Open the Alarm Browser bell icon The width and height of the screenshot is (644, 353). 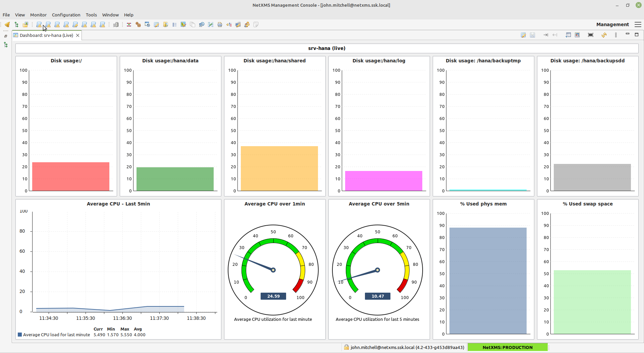[x=7, y=24]
